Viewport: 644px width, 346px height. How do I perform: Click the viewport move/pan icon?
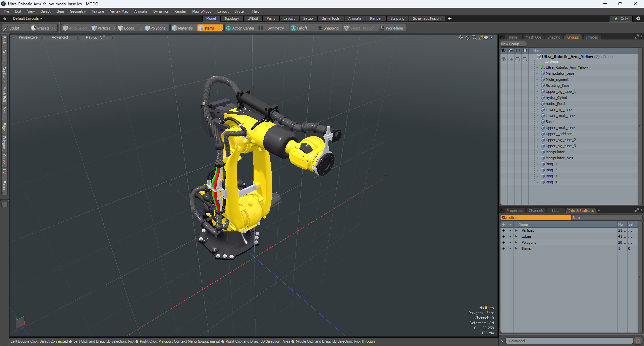[461, 38]
